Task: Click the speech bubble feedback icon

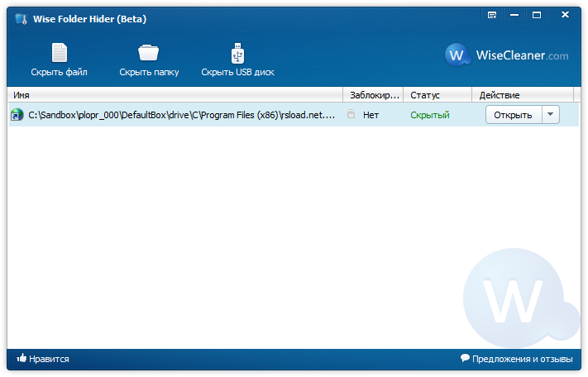Action: pos(465,358)
